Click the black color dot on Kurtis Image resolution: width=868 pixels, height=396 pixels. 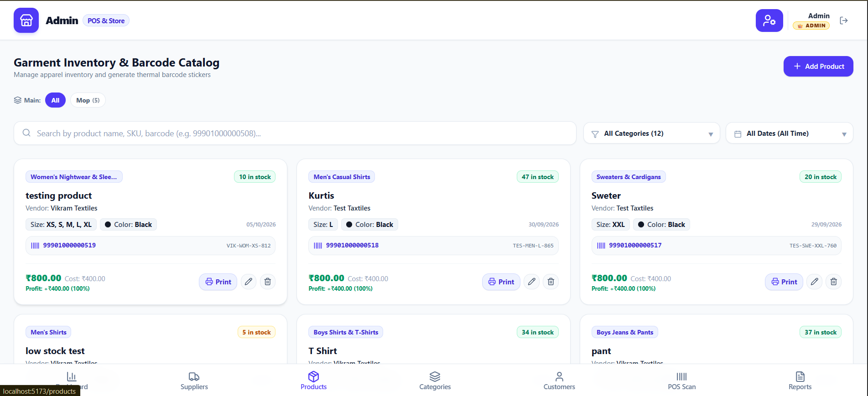[349, 225]
